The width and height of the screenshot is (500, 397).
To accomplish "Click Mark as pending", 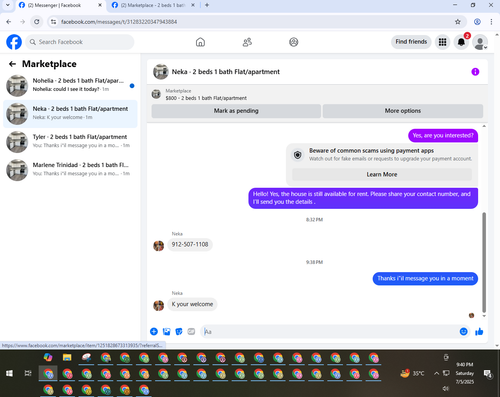I will [236, 111].
